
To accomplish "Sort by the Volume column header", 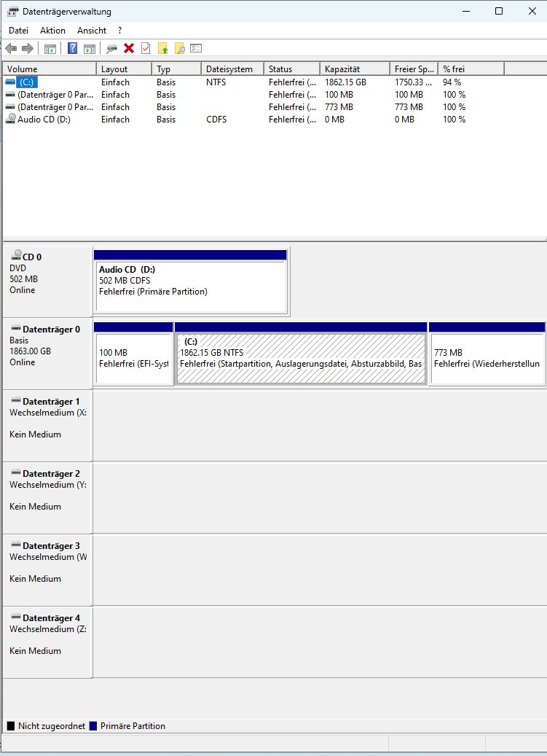I will click(x=50, y=69).
